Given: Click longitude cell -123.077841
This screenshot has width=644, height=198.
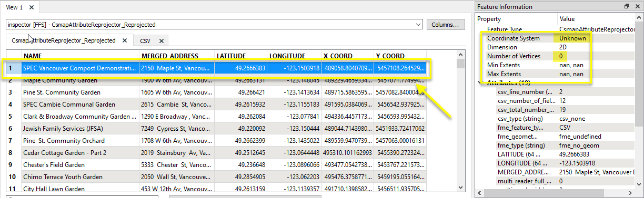Looking at the screenshot, I should tap(294, 117).
